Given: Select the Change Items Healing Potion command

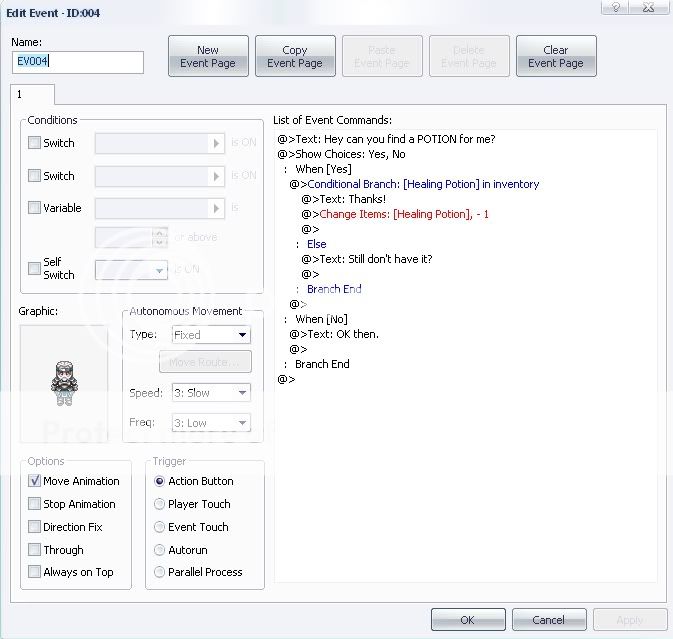Looking at the screenshot, I should pyautogui.click(x=403, y=214).
